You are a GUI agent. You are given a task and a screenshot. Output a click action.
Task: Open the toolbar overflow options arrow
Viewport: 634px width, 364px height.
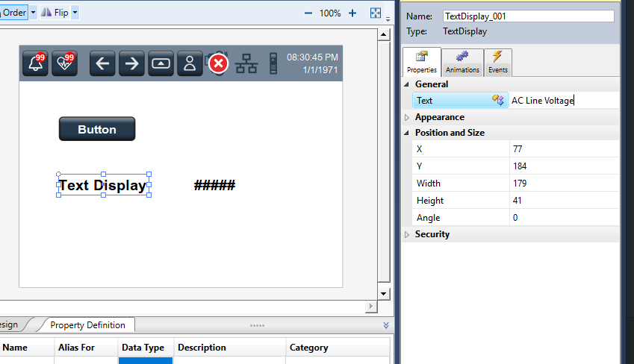[388, 19]
